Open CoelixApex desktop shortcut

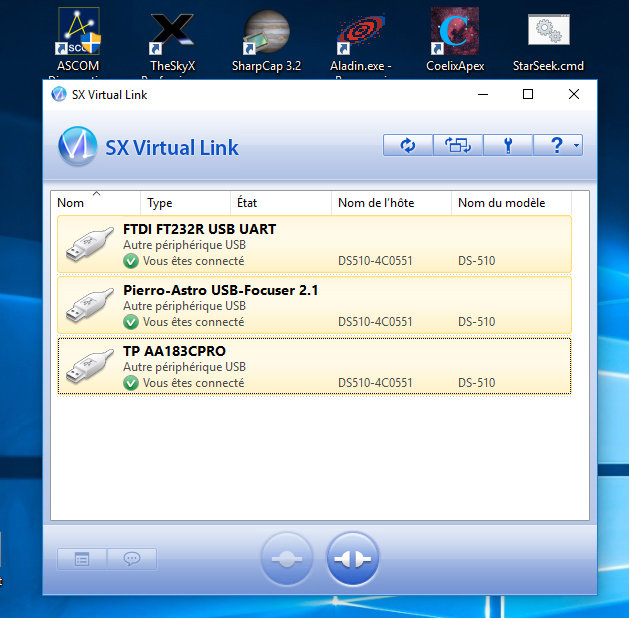click(455, 40)
